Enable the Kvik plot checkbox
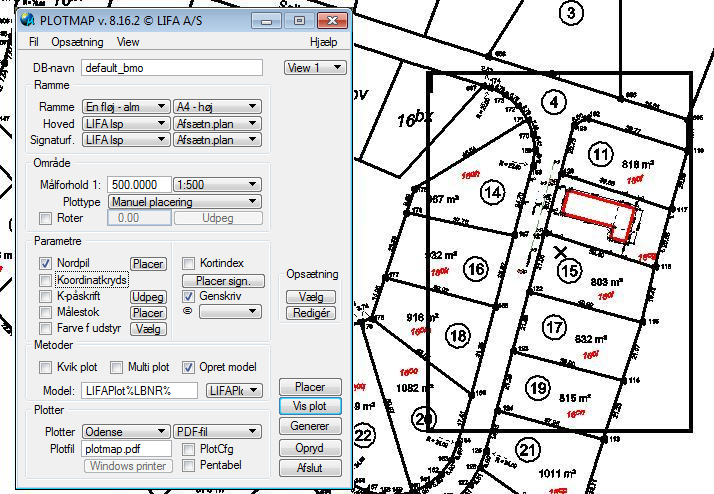 coord(45,367)
